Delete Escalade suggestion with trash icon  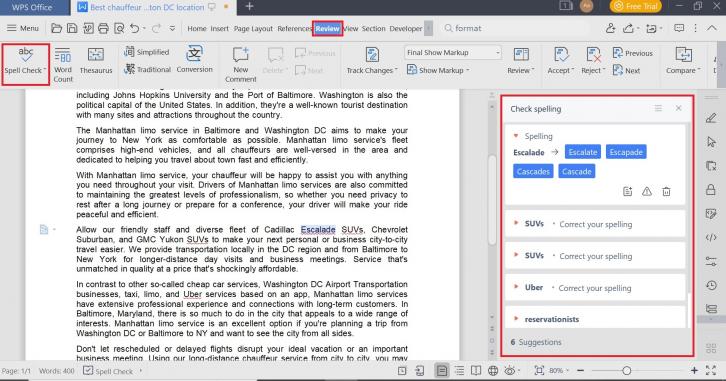(x=666, y=191)
